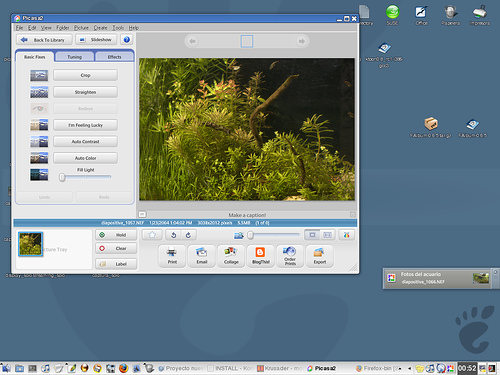This screenshot has height=375, width=500.
Task: Click the Make a caption! field
Action: (x=247, y=215)
